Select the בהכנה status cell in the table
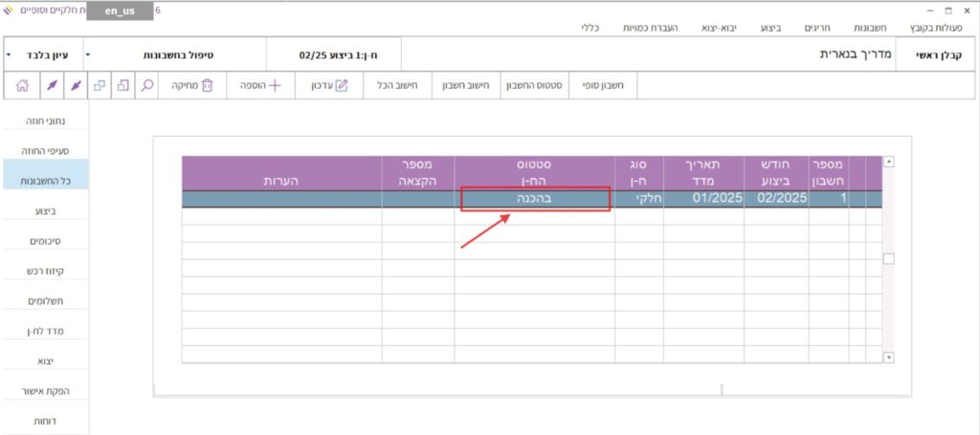The height and width of the screenshot is (435, 980). tap(535, 199)
